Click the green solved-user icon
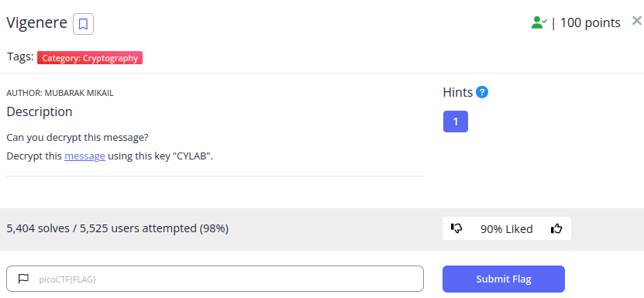Image resolution: width=644 pixels, height=298 pixels. [x=539, y=22]
